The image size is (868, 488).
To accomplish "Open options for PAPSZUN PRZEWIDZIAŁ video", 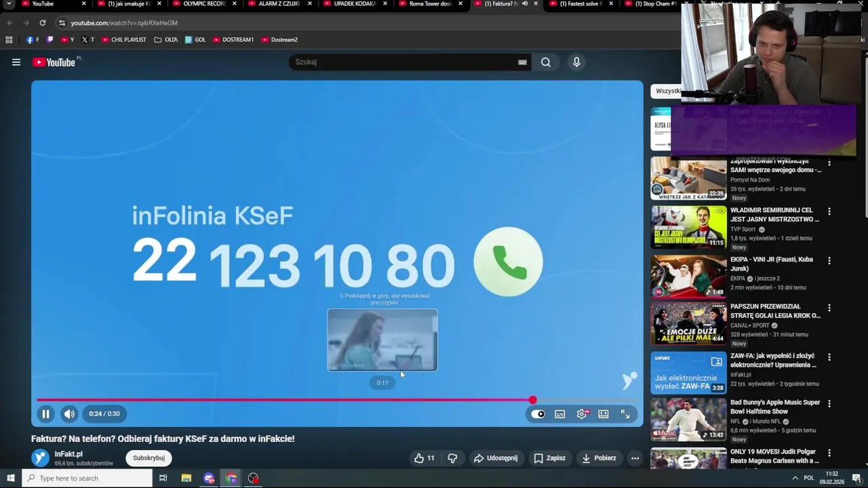I will (x=829, y=308).
